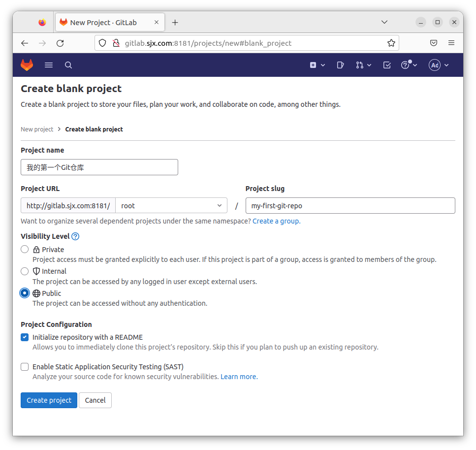
Task: Expand the merge requests dropdown
Action: [363, 65]
